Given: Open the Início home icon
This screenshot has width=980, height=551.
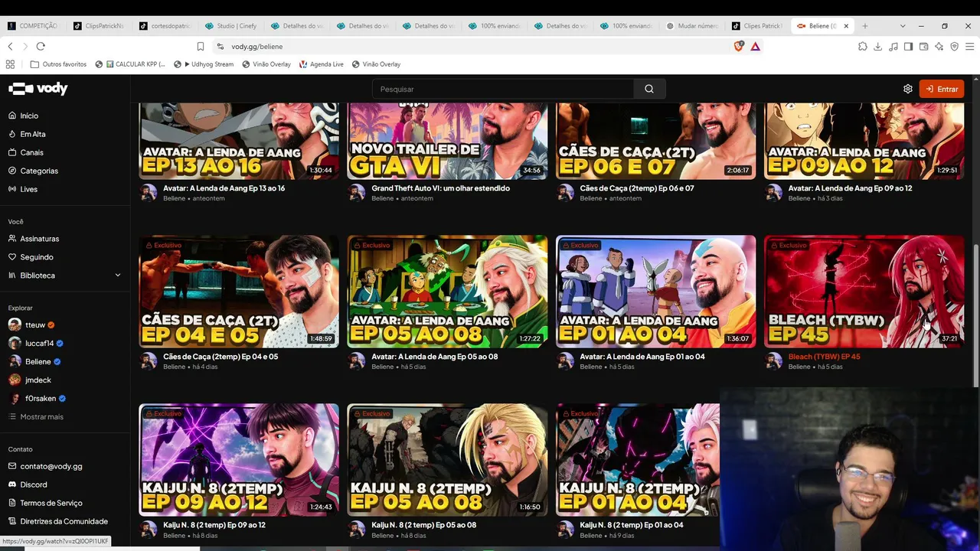Looking at the screenshot, I should click(x=12, y=116).
